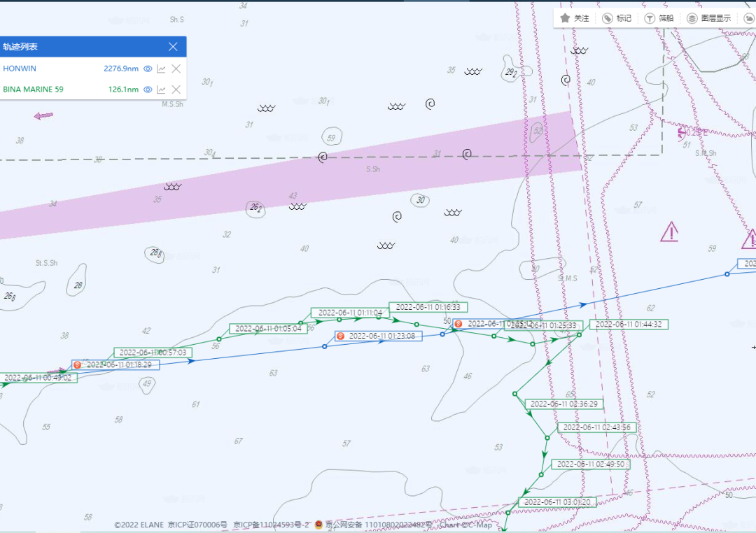Remove BINA MARINE 59 from track list
Screen dimensions: 756x533
coord(176,90)
